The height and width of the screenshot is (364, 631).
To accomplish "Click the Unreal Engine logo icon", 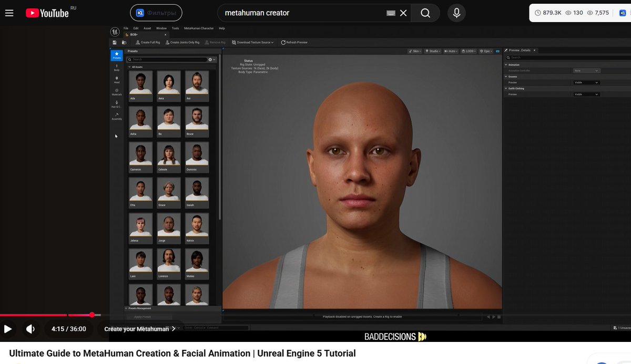I will 114,31.
